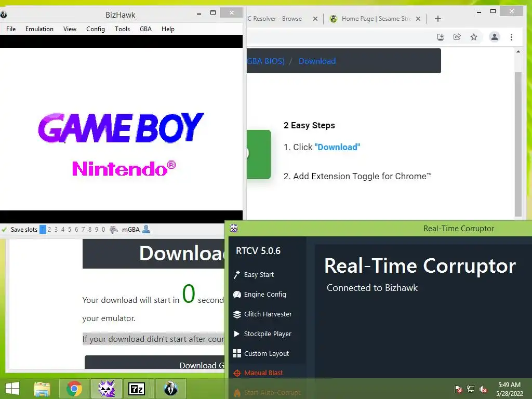
Task: Open the File menu in BizHawk
Action: pos(11,29)
